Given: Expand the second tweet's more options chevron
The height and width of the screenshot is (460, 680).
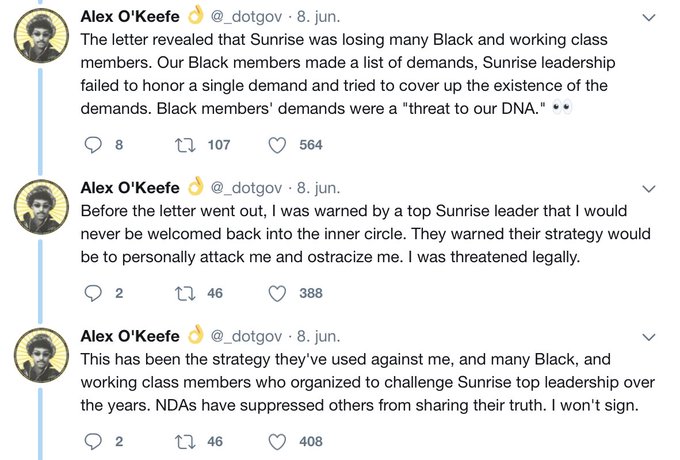Looking at the screenshot, I should (649, 188).
